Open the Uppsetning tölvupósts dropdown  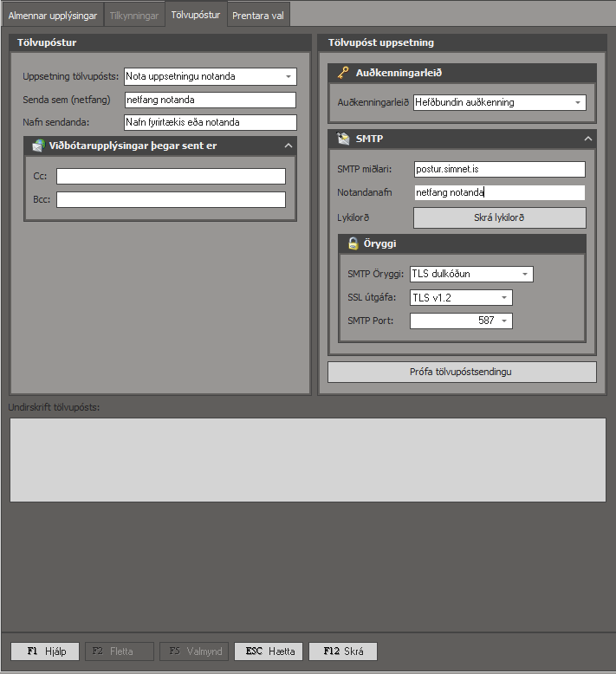pos(288,76)
